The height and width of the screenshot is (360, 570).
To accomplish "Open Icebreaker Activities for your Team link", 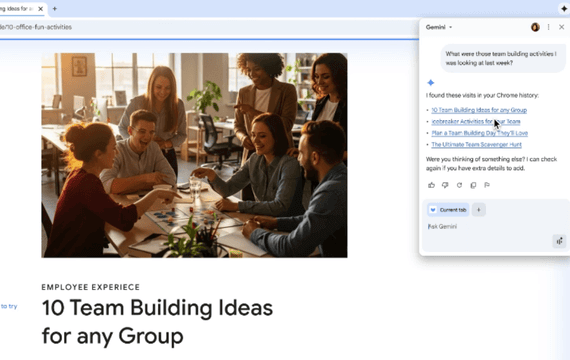I will click(x=475, y=121).
